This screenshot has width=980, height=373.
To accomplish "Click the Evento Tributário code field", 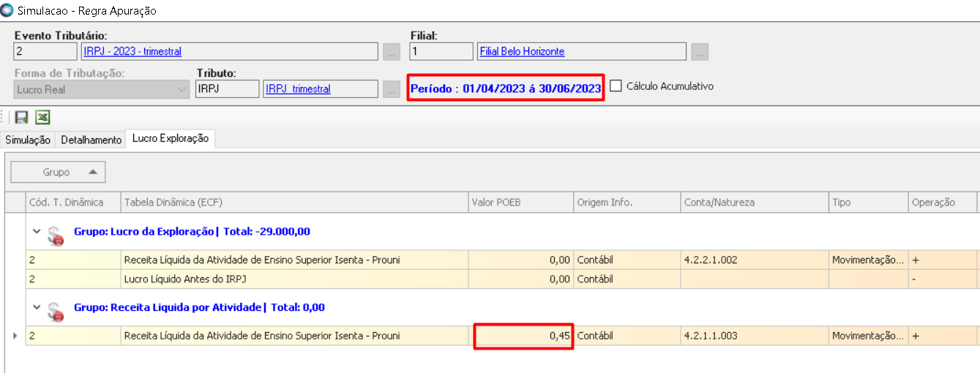I will (45, 51).
